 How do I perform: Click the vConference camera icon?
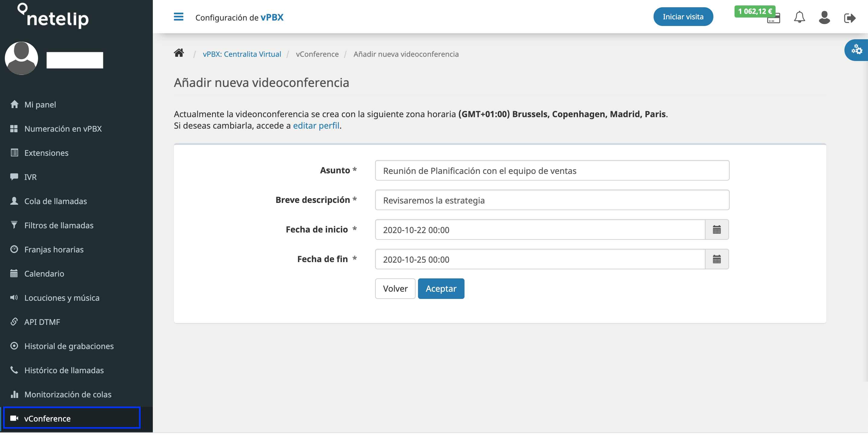14,418
